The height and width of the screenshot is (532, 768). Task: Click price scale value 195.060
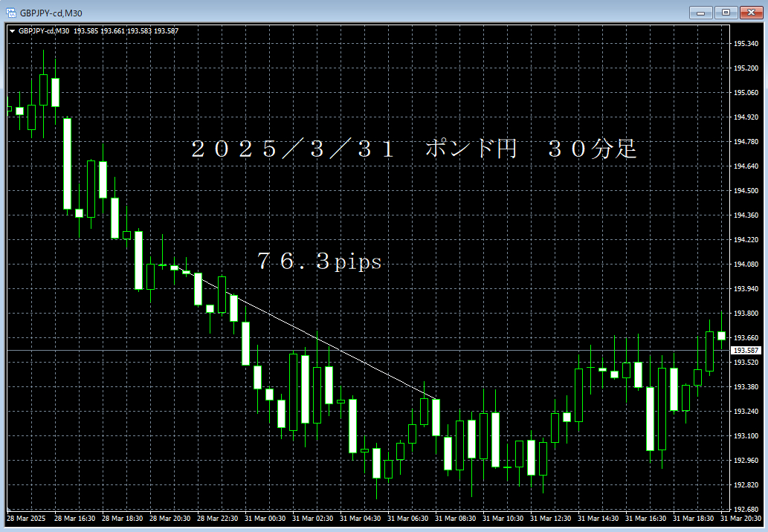(x=746, y=92)
